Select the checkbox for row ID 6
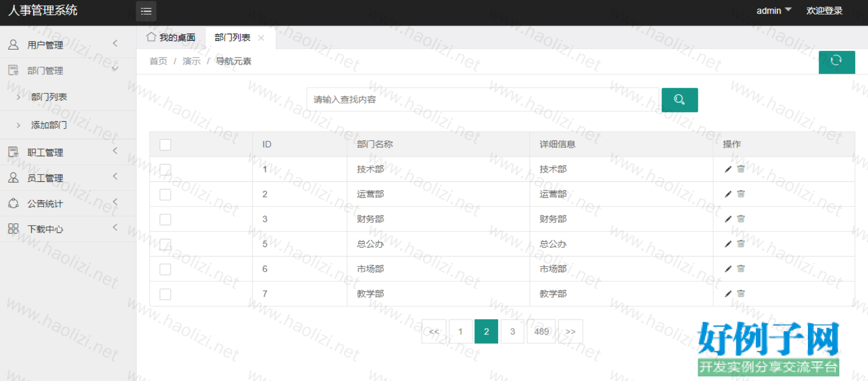This screenshot has width=868, height=381. tap(165, 269)
